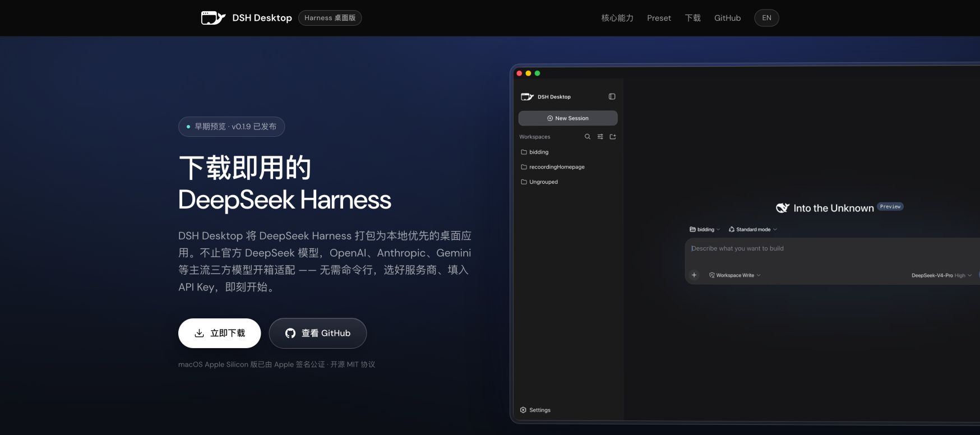Click the Preview badge next to Into the Unknown
Image resolution: width=980 pixels, height=435 pixels.
coord(890,207)
